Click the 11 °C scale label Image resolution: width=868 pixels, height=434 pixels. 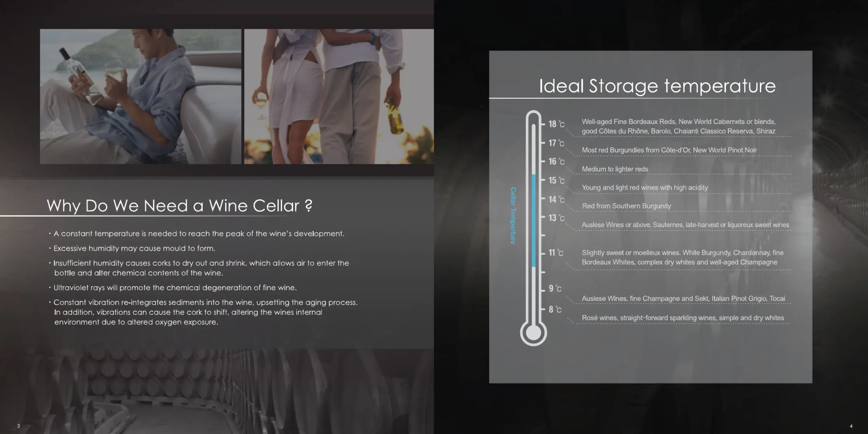tap(556, 252)
